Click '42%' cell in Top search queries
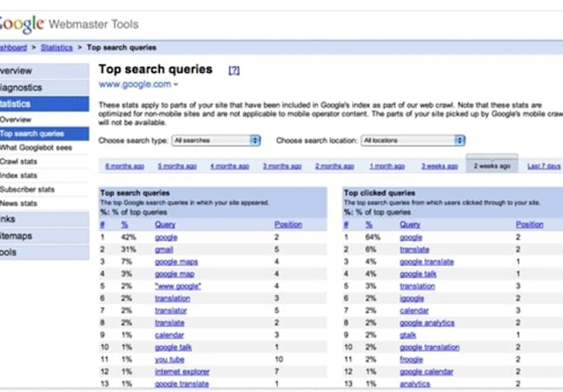The width and height of the screenshot is (563, 392). point(128,237)
